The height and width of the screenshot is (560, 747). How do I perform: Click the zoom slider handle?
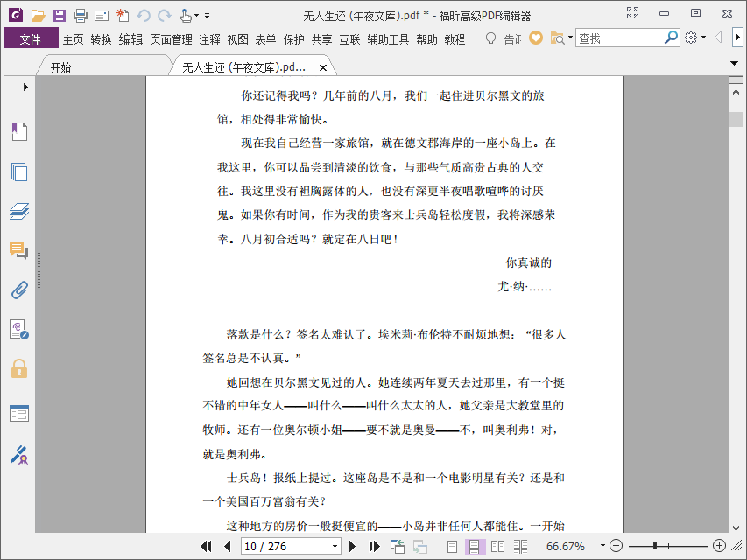point(655,546)
